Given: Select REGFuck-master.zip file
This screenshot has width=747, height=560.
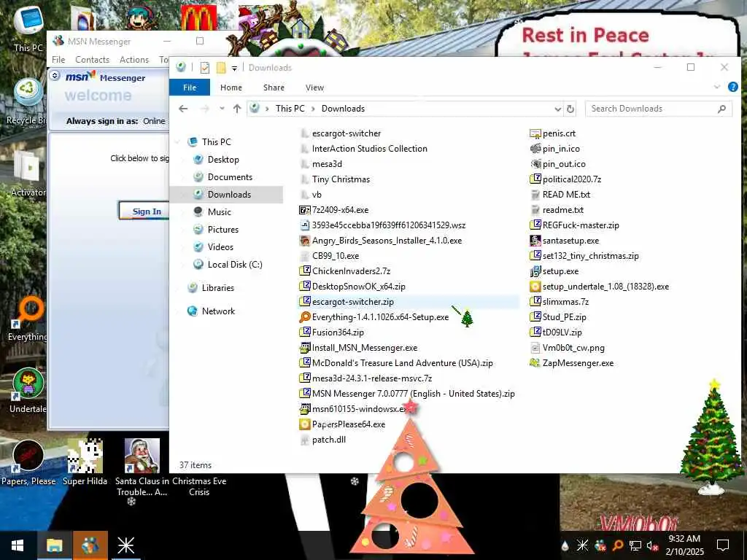Looking at the screenshot, I should coord(575,225).
